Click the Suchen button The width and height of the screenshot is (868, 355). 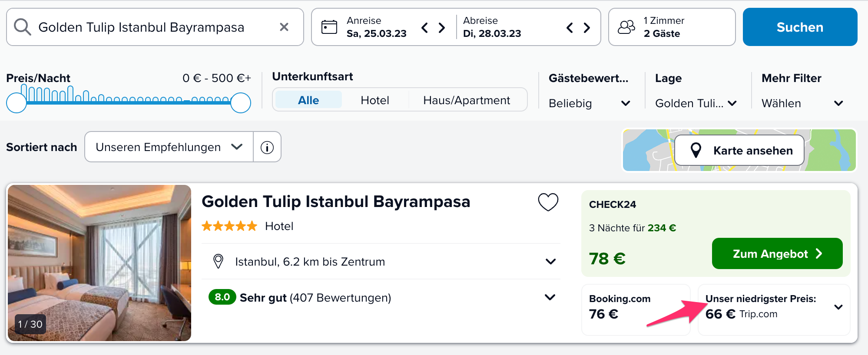(800, 27)
